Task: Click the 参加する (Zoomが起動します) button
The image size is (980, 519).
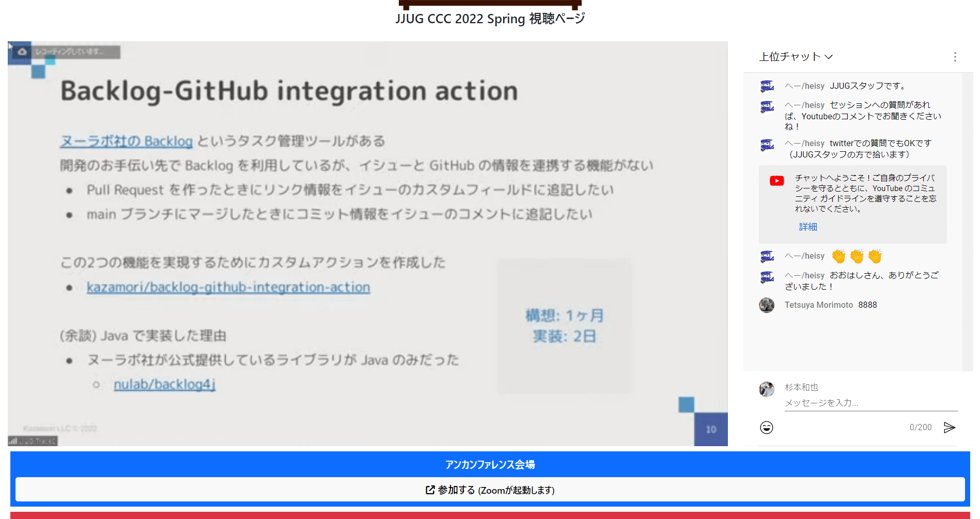Action: (490, 490)
